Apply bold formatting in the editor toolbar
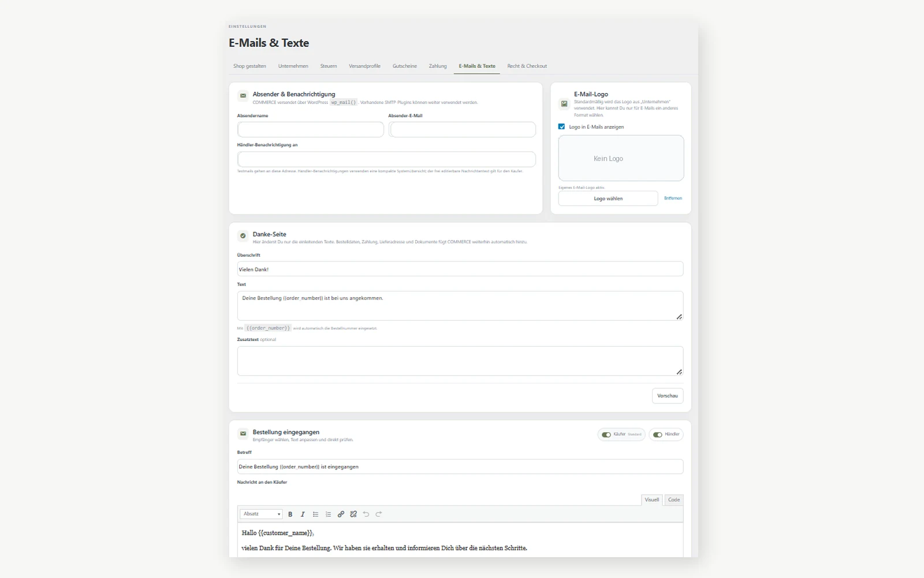 (x=290, y=514)
